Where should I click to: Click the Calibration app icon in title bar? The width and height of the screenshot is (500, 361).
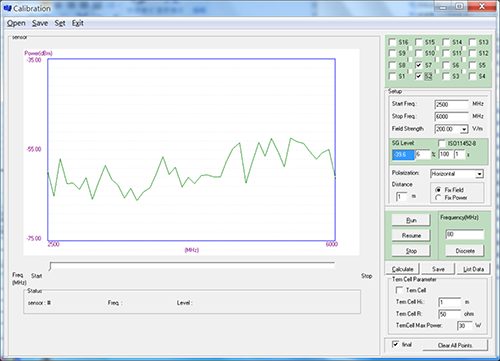pos(8,8)
